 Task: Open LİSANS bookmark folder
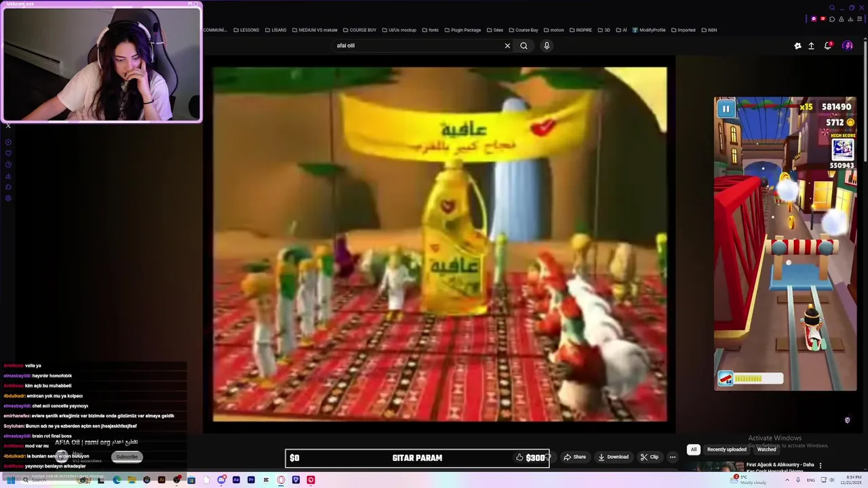[x=276, y=30]
